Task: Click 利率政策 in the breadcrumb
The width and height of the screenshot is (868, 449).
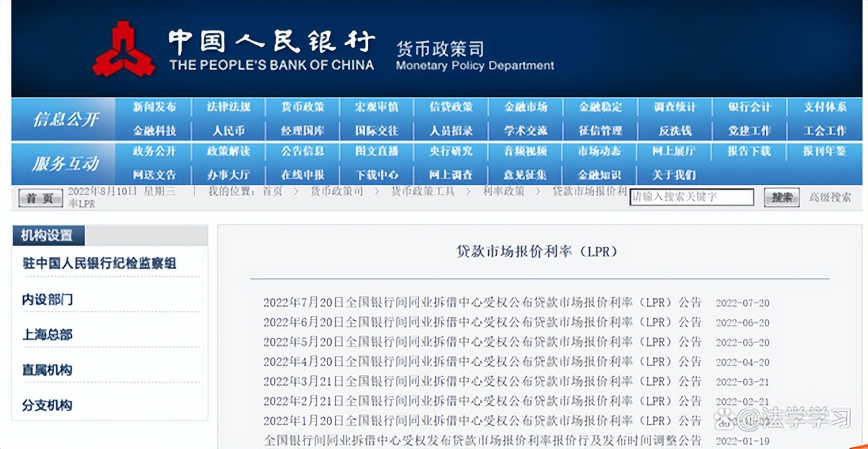Action: point(502,192)
